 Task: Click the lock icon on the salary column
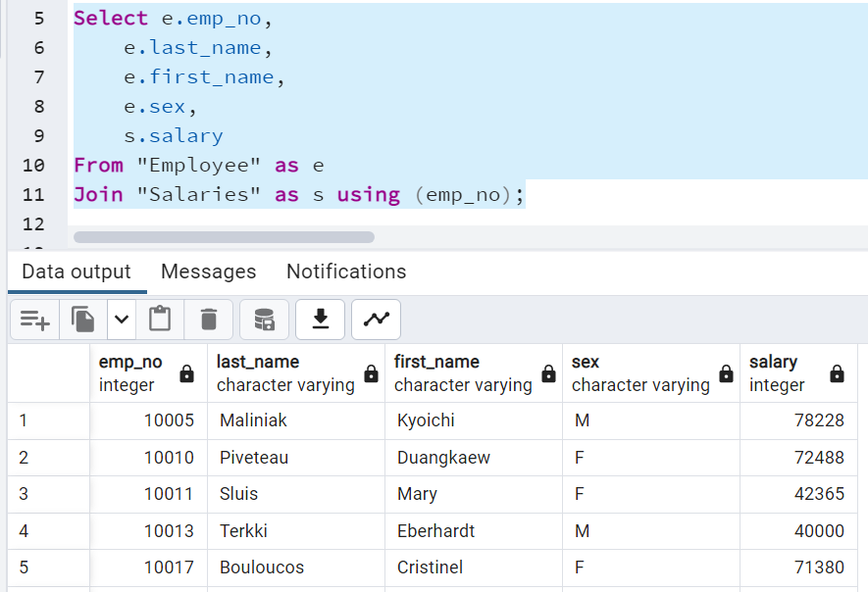pyautogui.click(x=836, y=373)
